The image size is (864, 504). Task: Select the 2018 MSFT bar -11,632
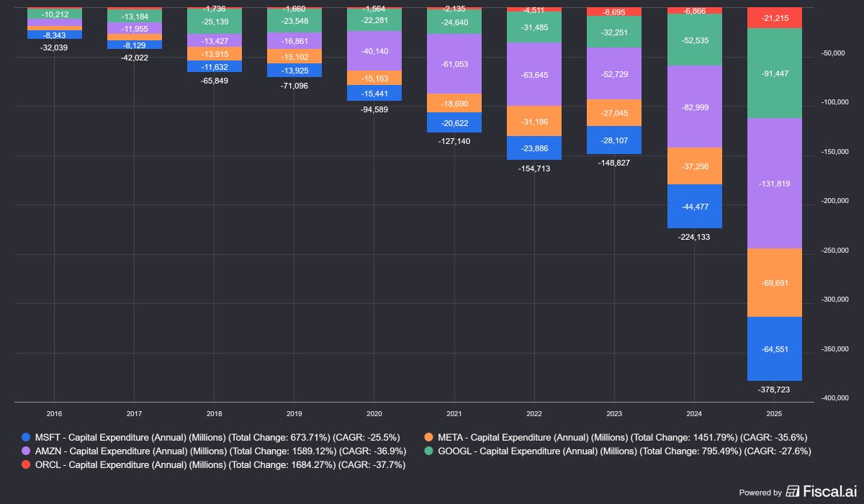pyautogui.click(x=215, y=66)
